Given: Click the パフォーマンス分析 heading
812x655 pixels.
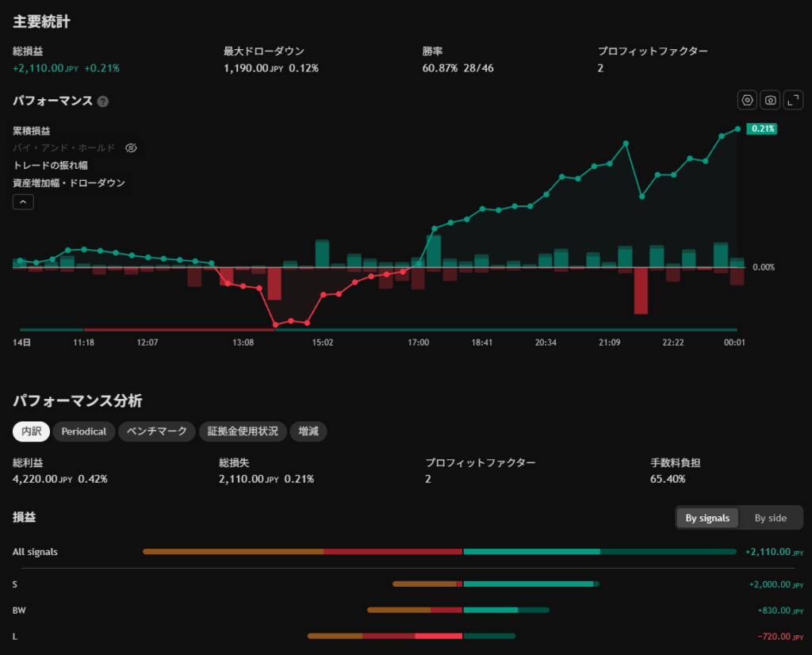Looking at the screenshot, I should tap(77, 400).
